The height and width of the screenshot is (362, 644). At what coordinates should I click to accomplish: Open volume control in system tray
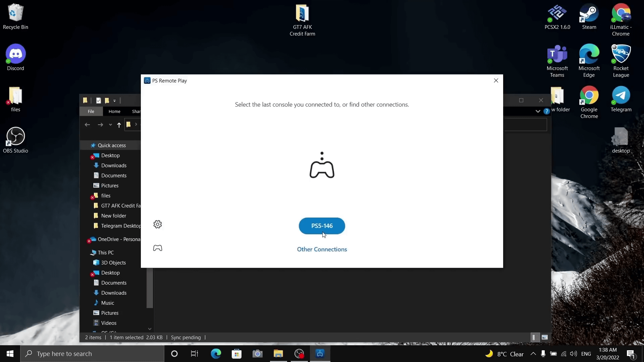pos(574,354)
